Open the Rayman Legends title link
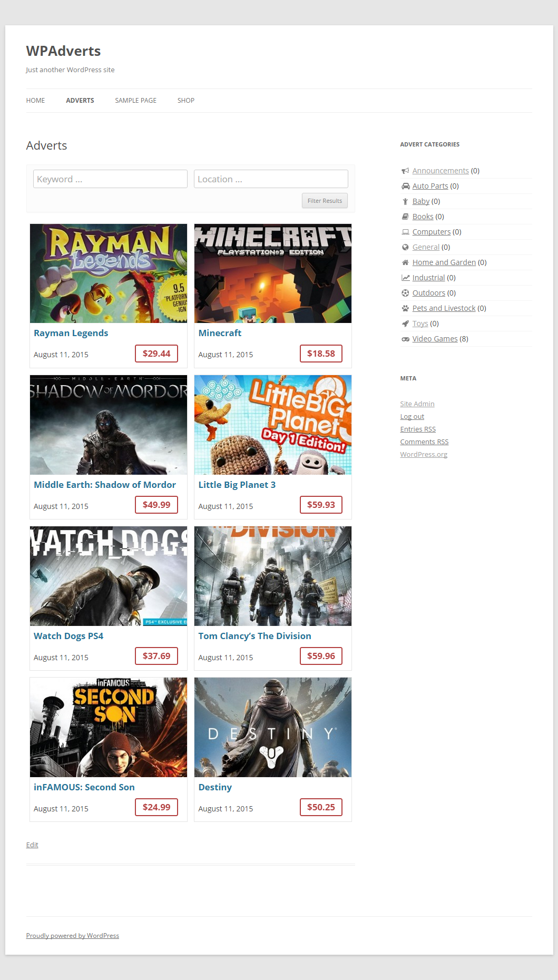The width and height of the screenshot is (558, 980). (71, 333)
